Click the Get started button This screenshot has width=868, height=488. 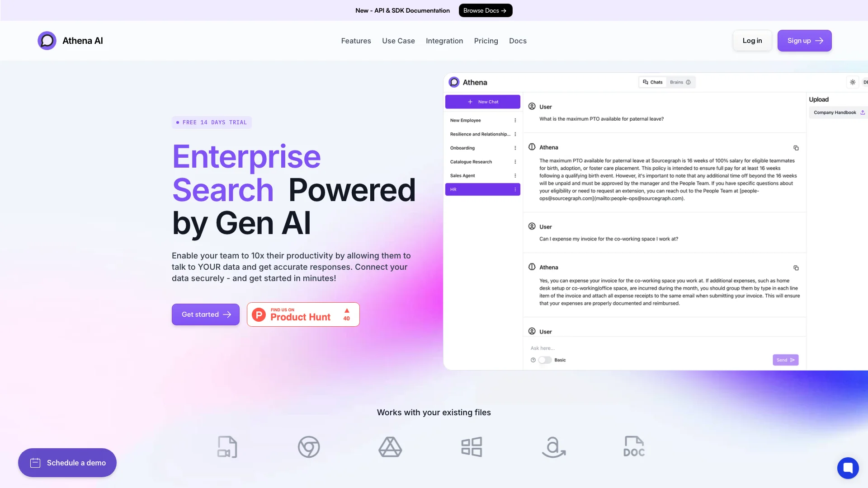205,314
